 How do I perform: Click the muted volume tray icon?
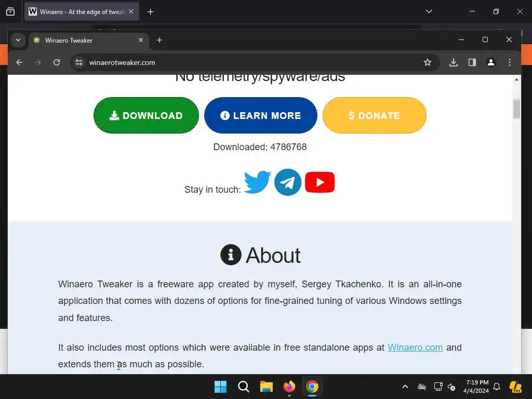click(451, 387)
